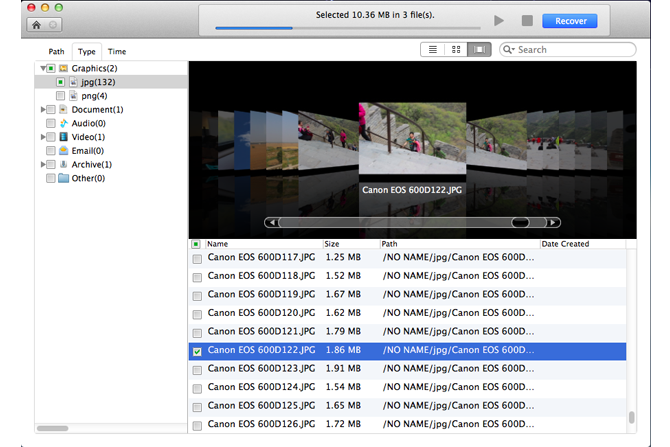Click the Home icon button
Viewport: 670px width, 447px height.
(35, 23)
